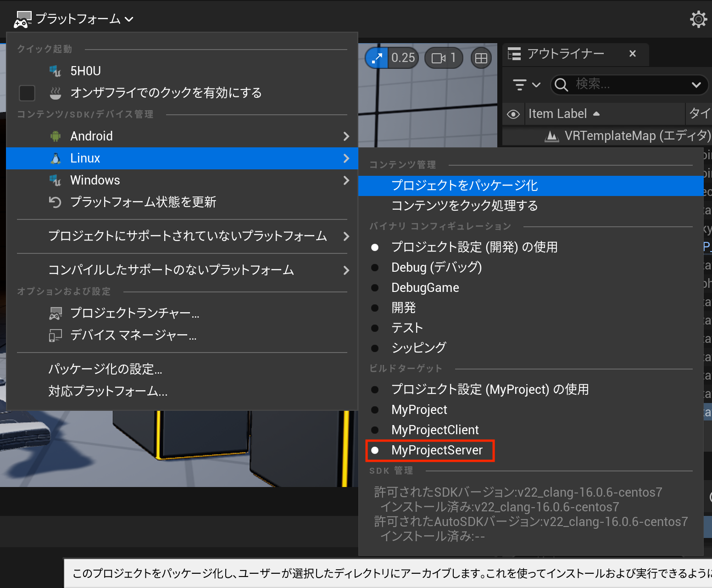Viewport: 712px width, 588px height.
Task: Enable the cook on the fly checkbox
Action: point(27,93)
